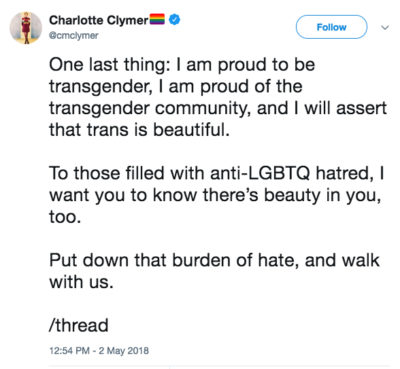
Task: Open the @cmclymer handle link
Action: pos(74,36)
